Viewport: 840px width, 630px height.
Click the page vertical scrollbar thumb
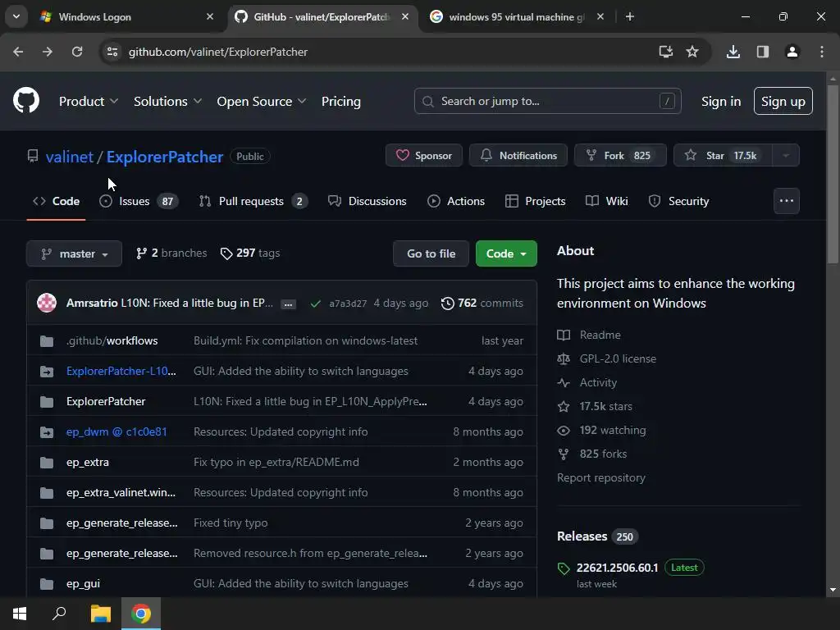point(833,174)
